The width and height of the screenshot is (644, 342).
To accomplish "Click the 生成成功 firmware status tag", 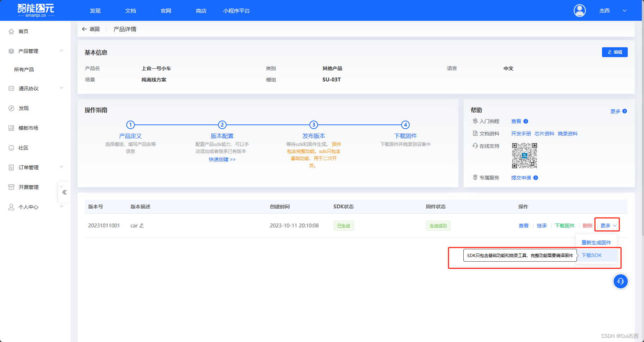I will (x=438, y=226).
